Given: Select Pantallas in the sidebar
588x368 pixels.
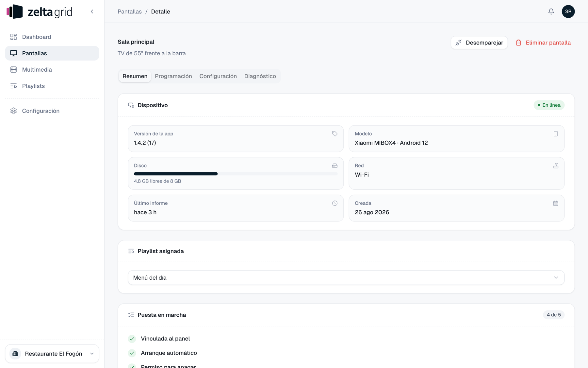Looking at the screenshot, I should click(52, 53).
